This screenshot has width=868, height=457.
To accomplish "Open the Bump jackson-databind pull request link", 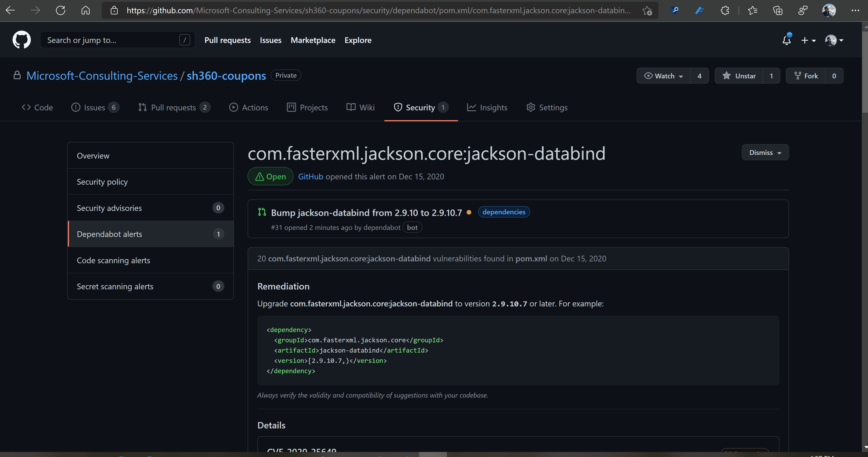I will tap(366, 213).
